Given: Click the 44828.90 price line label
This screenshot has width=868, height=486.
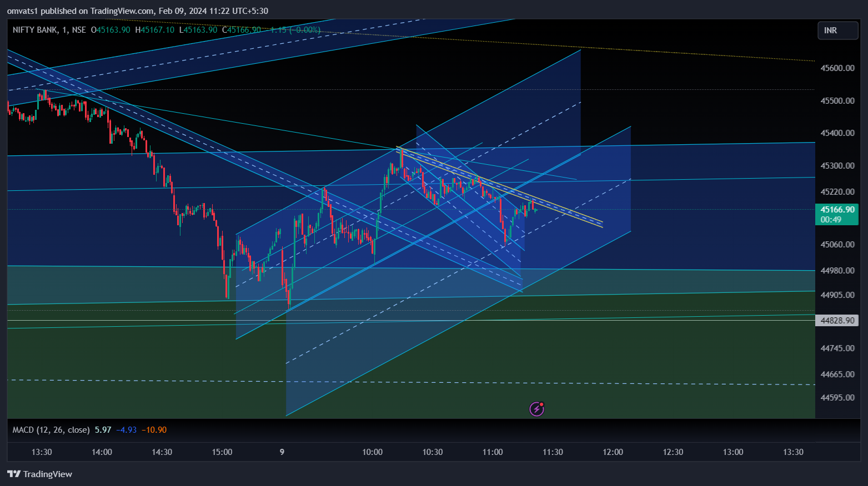Looking at the screenshot, I should [837, 321].
